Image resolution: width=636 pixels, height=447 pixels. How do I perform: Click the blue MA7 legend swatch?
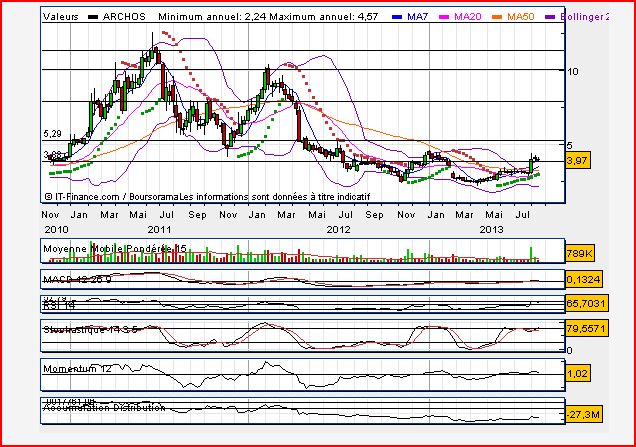tap(397, 17)
